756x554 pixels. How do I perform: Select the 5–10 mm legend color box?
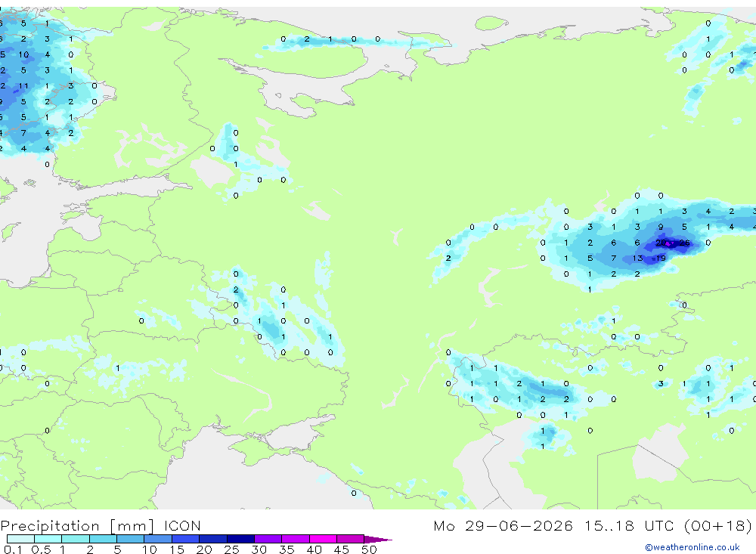click(131, 539)
